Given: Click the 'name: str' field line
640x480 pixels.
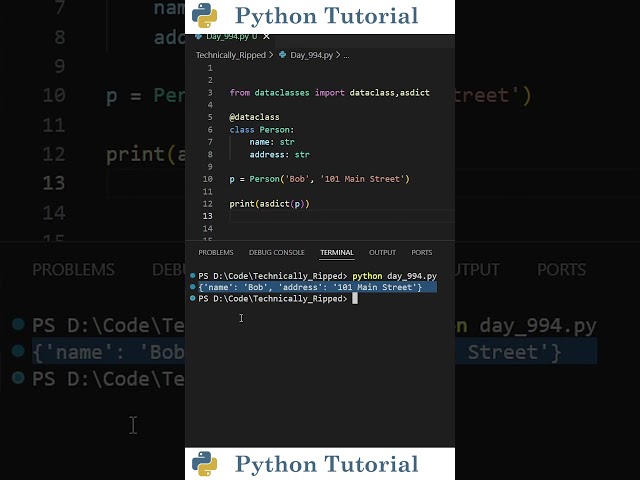Looking at the screenshot, I should (x=272, y=142).
